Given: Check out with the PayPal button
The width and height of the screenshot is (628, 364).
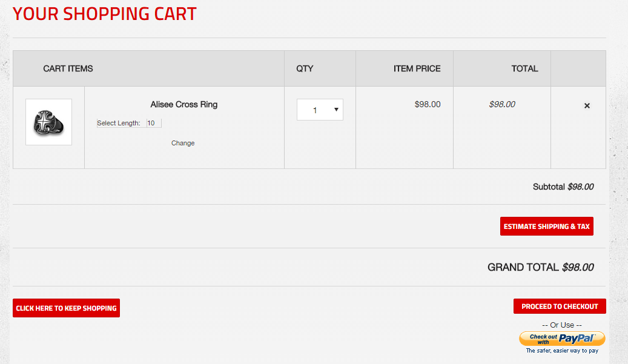Looking at the screenshot, I should pos(562,339).
